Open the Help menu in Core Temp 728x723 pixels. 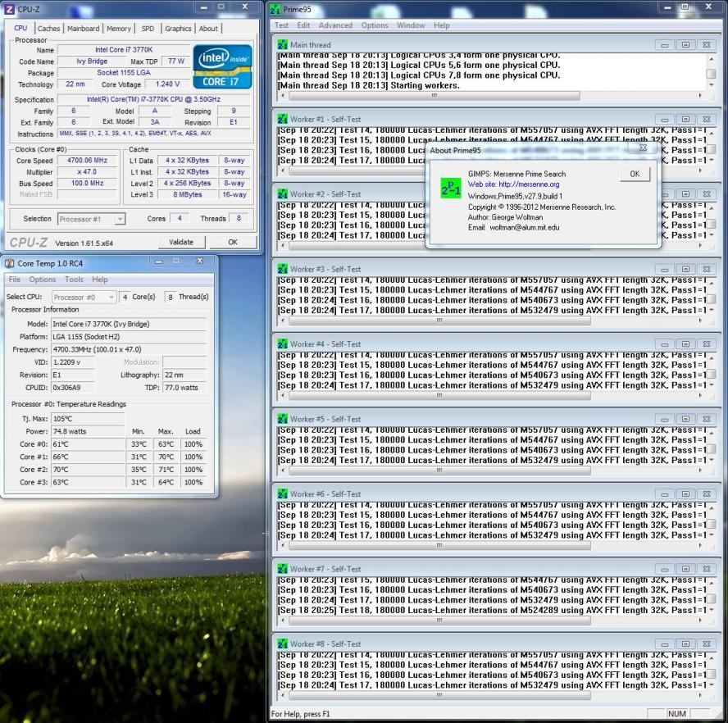point(100,280)
